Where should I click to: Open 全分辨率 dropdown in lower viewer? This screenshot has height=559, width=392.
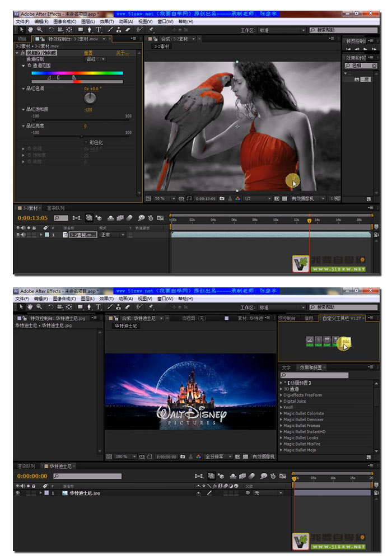click(x=218, y=456)
